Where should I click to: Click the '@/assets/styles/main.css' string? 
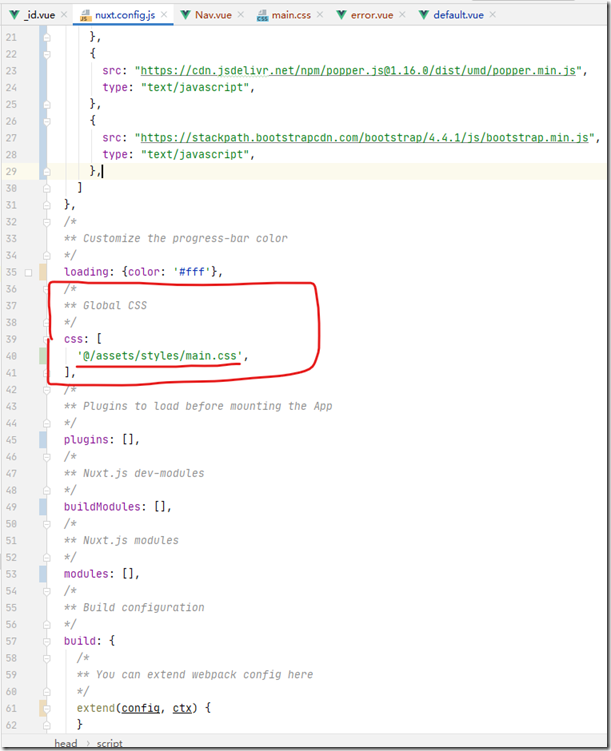click(x=159, y=356)
